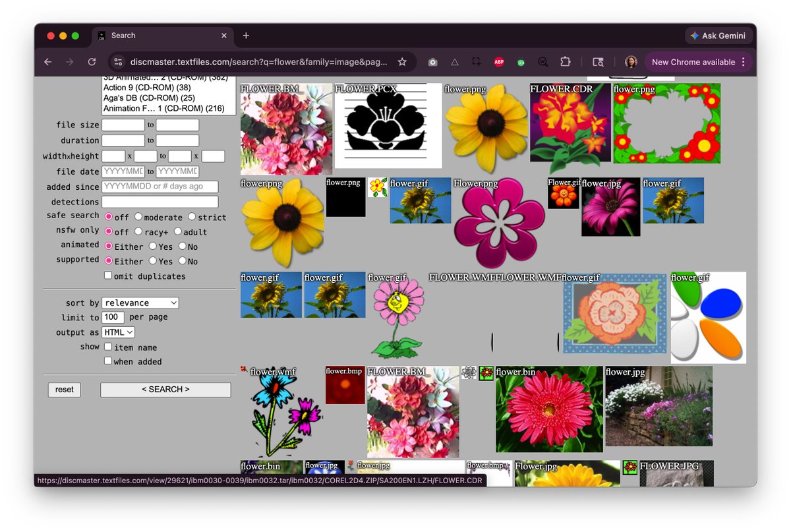This screenshot has width=791, height=532.
Task: Click the limit per page field
Action: click(x=113, y=317)
